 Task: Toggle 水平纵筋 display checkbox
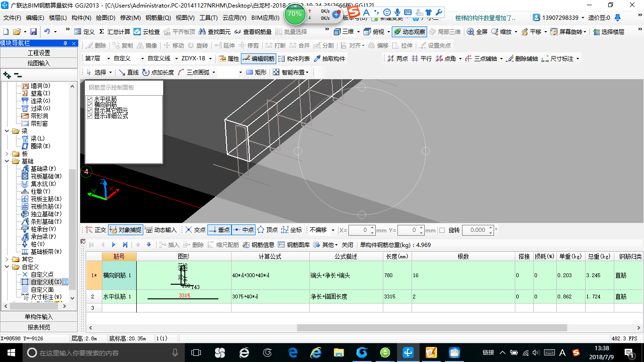click(90, 99)
